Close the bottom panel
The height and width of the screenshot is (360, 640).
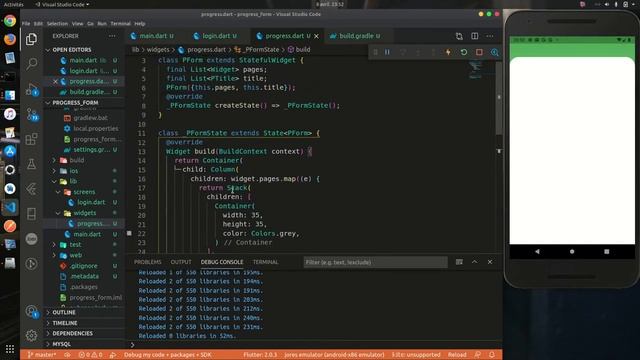[490, 262]
